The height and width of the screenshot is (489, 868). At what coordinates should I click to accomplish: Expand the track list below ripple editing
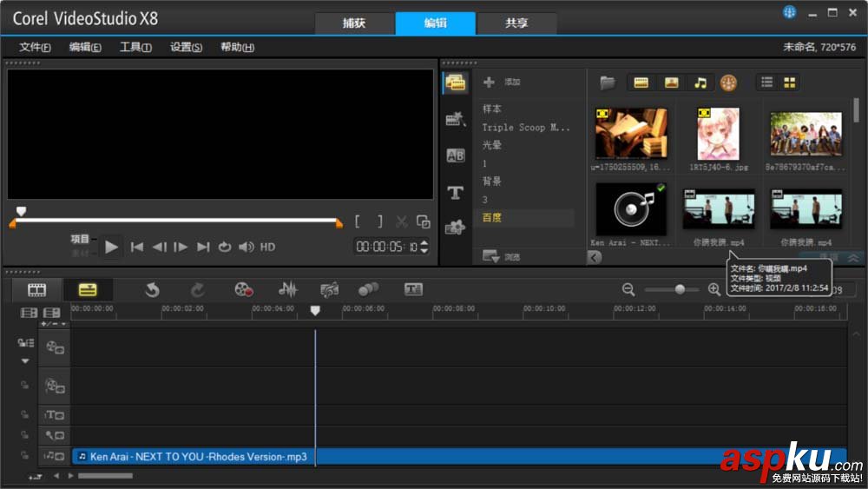(x=25, y=360)
